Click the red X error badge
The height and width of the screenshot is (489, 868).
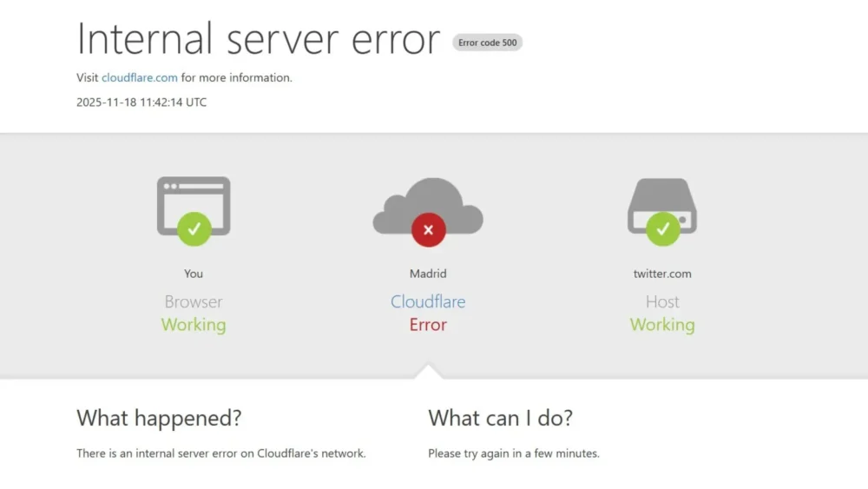(x=428, y=230)
